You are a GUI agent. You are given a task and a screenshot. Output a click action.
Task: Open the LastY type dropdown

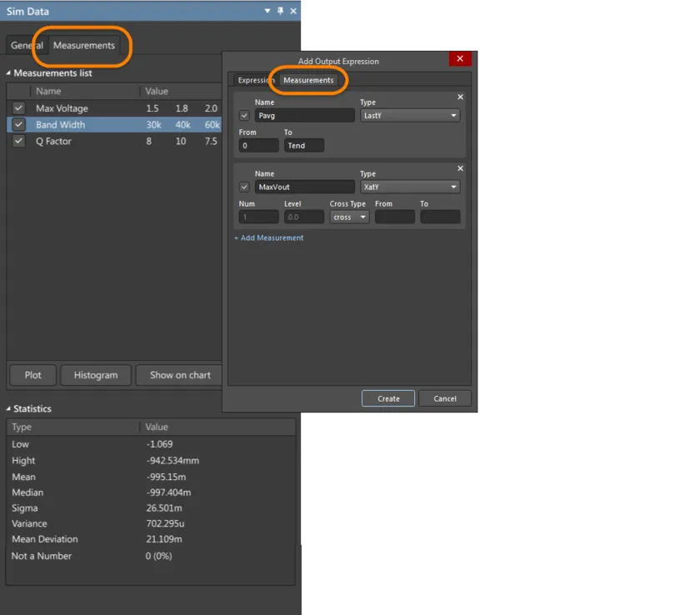point(410,116)
